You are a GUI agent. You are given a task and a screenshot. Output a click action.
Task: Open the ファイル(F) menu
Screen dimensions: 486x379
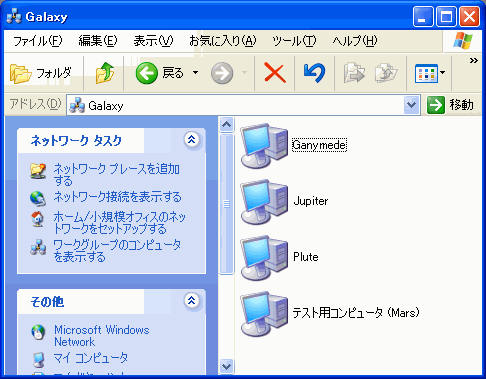(37, 41)
